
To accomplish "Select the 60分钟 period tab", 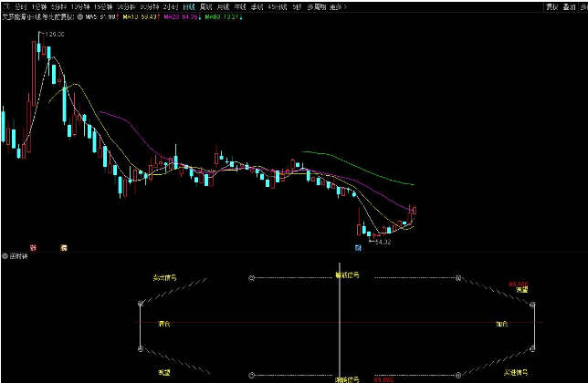I will coord(149,6).
